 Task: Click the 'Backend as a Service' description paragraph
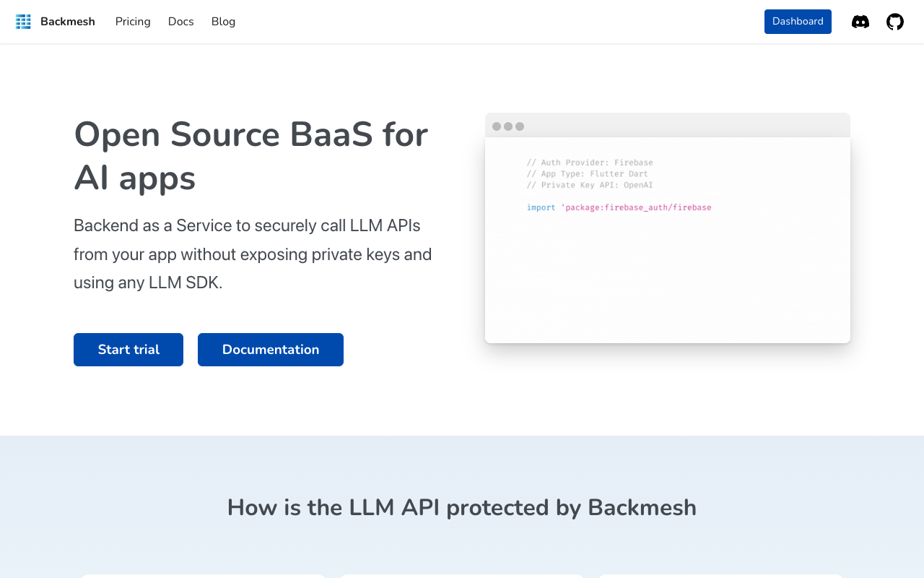(253, 254)
